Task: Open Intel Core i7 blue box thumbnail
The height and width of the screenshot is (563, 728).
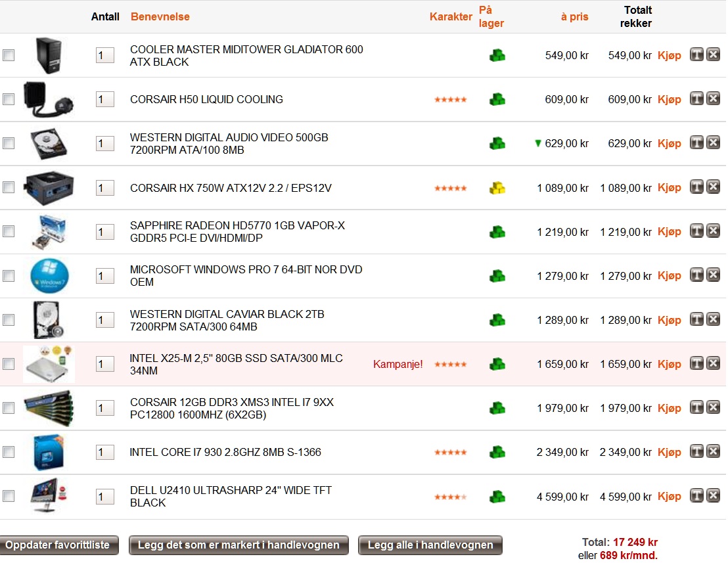Action: point(48,452)
